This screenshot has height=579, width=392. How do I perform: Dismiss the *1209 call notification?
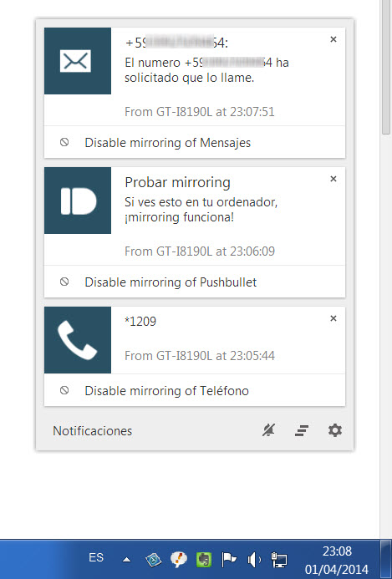point(333,318)
